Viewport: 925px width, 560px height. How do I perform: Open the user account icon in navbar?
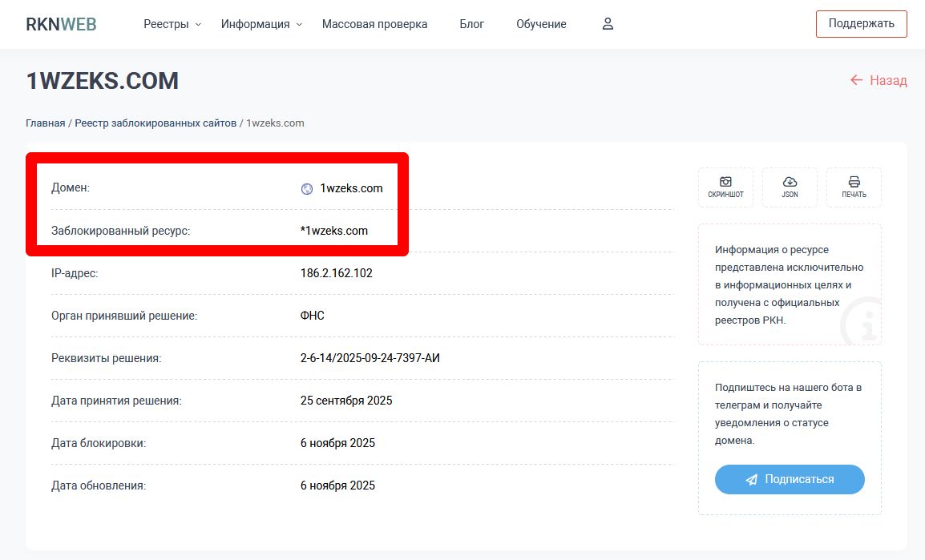click(607, 24)
